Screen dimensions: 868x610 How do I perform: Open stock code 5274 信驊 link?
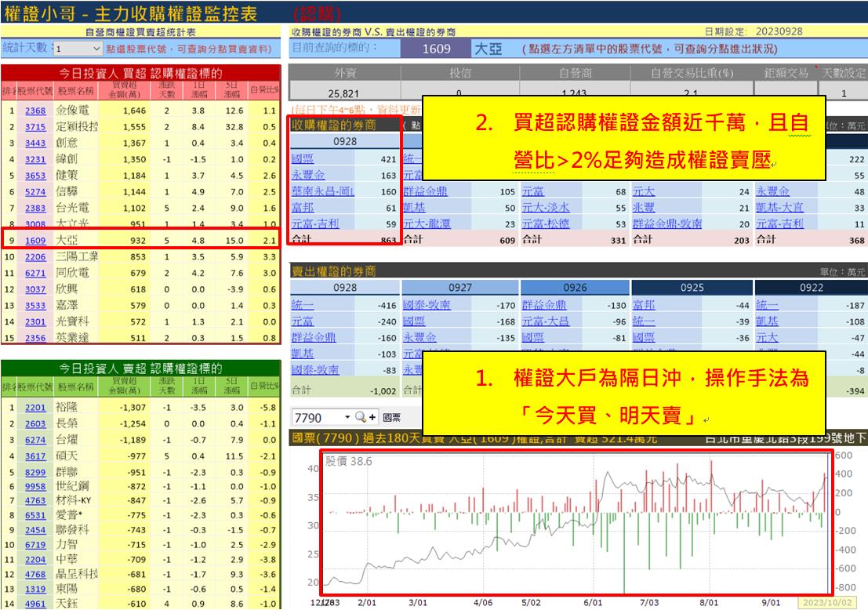[x=35, y=192]
